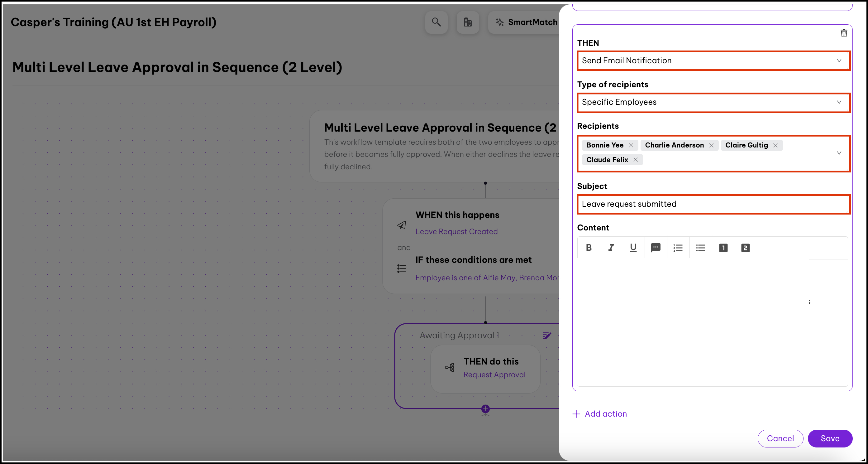Viewport: 868px width, 464px height.
Task: Insert a numbered list in content
Action: tap(678, 248)
